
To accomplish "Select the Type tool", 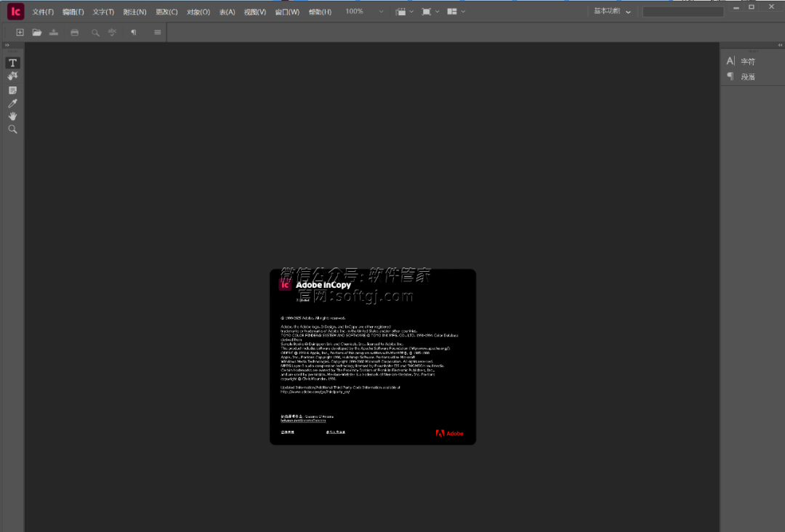I will point(12,63).
